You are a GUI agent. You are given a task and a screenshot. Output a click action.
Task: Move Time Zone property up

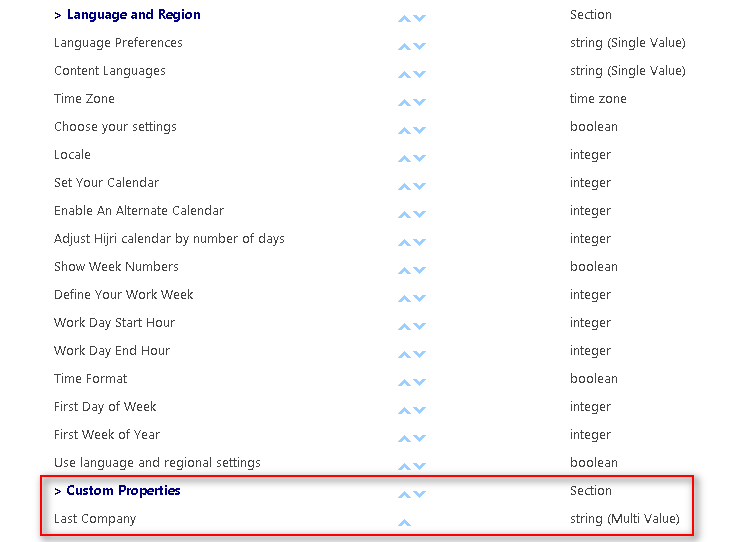[404, 102]
